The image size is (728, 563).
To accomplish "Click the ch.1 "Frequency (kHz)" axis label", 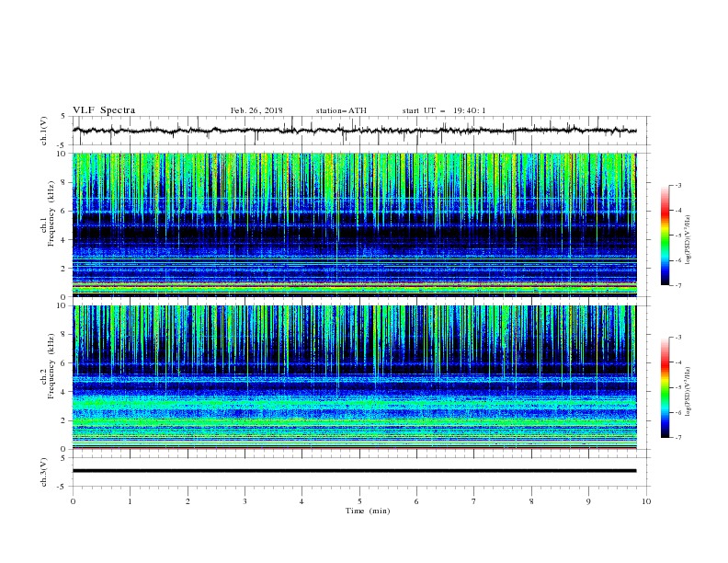I will [x=51, y=212].
